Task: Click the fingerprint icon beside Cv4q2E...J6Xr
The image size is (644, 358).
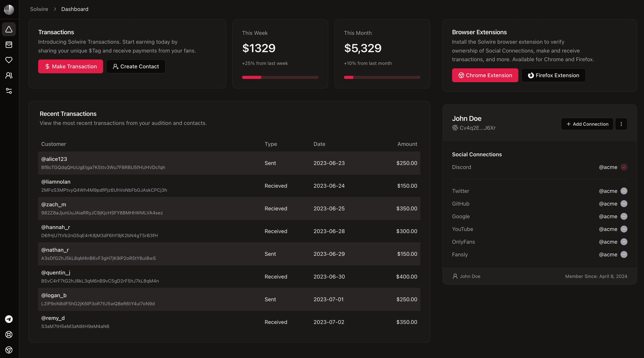Action: tap(455, 128)
